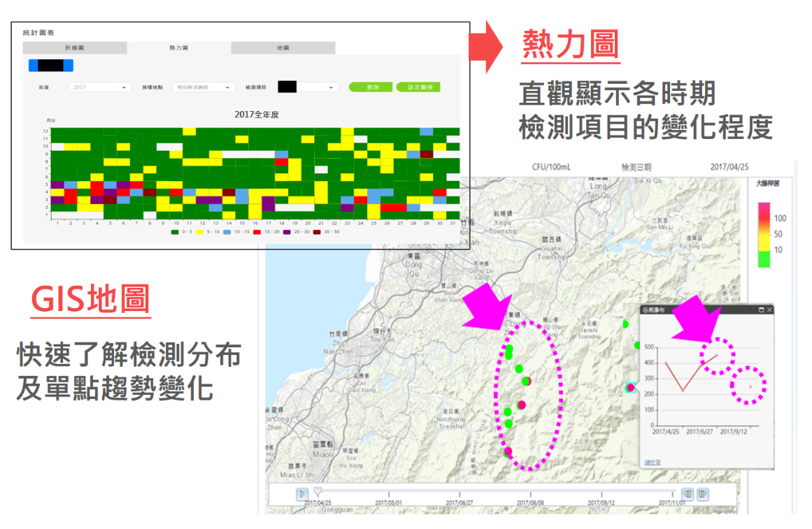
Task: Jump to 2017/09/12 on the timeline
Action: [601, 502]
